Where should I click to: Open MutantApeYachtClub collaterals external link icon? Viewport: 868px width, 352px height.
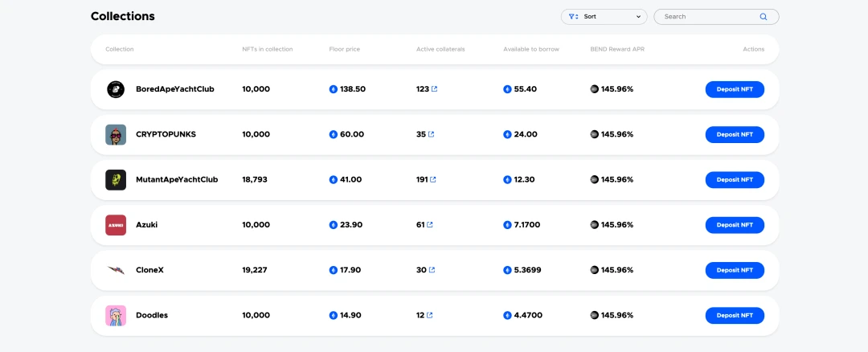pos(433,180)
